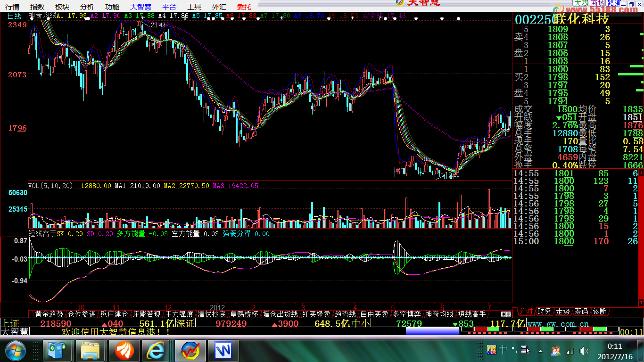Open the 平台 menu
Screen dimensions: 644x362
[169, 7]
